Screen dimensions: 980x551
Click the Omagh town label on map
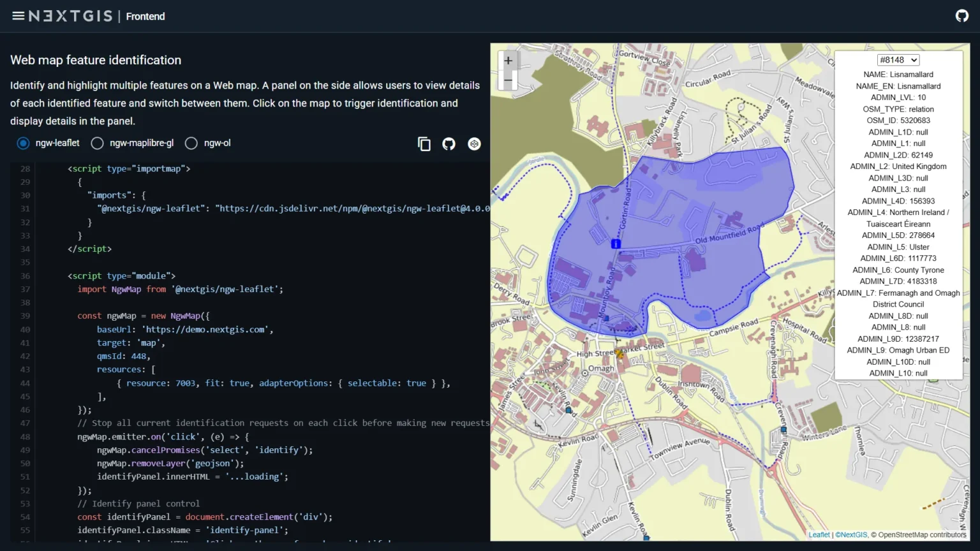pos(601,369)
